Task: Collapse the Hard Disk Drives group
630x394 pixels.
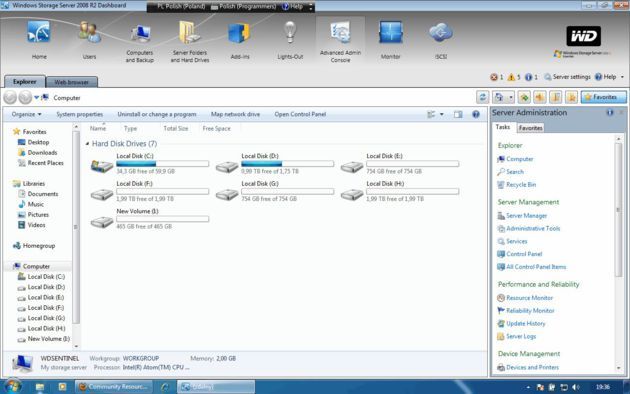Action: point(87,144)
